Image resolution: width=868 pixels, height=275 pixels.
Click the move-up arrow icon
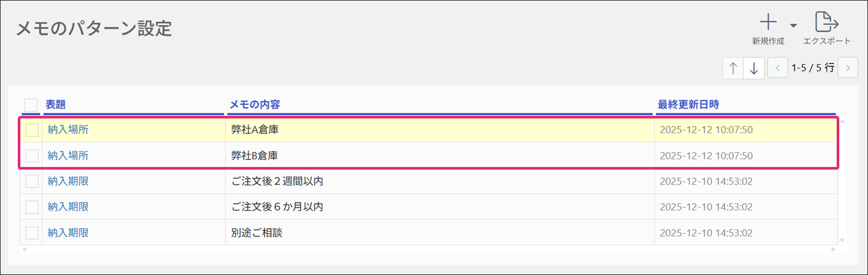click(733, 68)
